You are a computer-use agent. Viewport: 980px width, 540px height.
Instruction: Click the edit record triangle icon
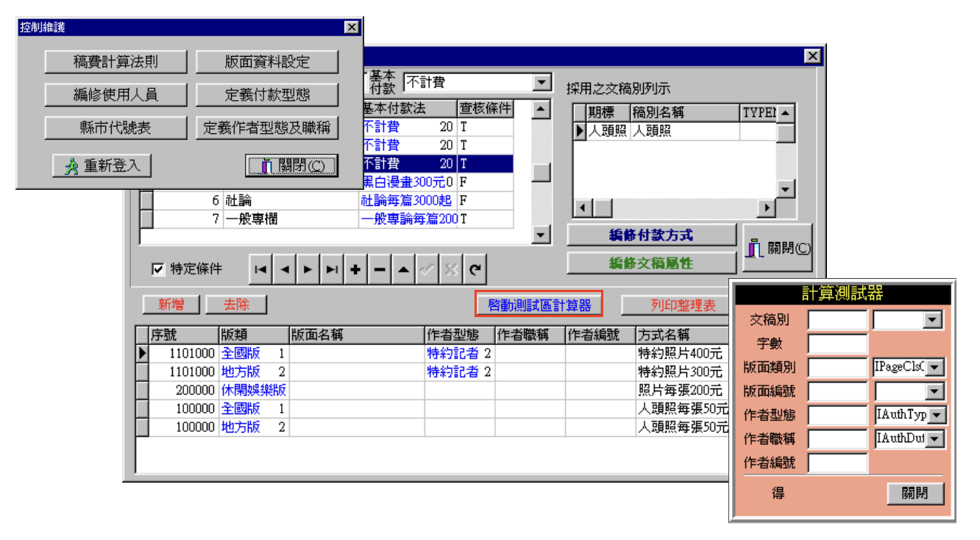(403, 270)
